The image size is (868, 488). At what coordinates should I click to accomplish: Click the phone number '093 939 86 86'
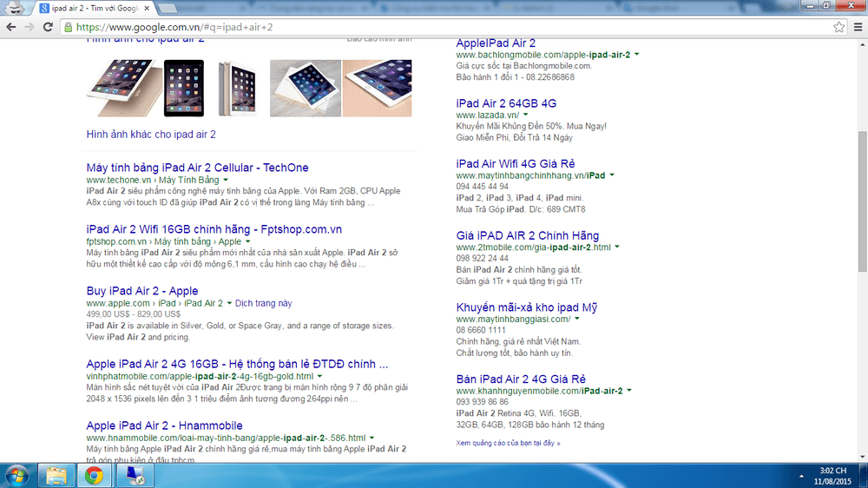coord(482,402)
